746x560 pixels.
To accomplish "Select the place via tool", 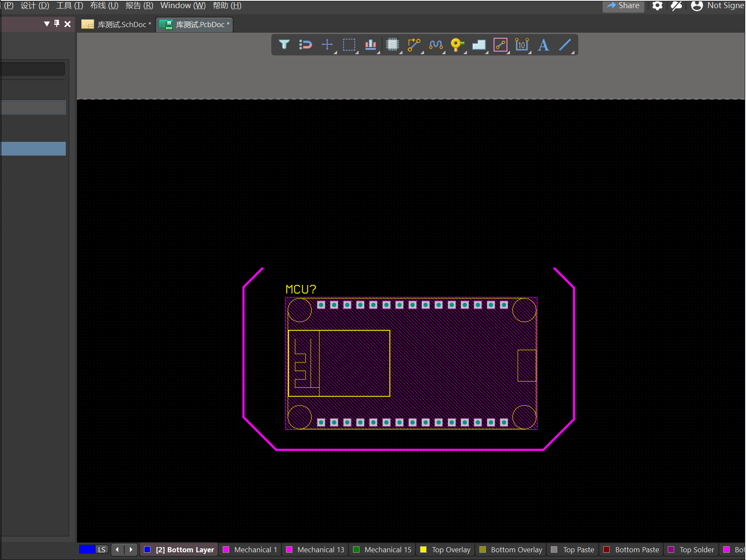I will click(457, 45).
